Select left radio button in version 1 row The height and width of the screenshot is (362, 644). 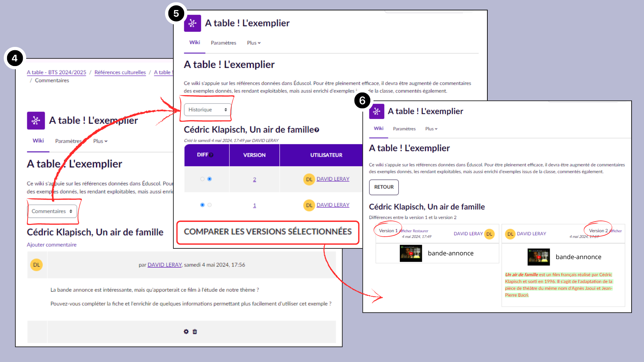click(202, 205)
